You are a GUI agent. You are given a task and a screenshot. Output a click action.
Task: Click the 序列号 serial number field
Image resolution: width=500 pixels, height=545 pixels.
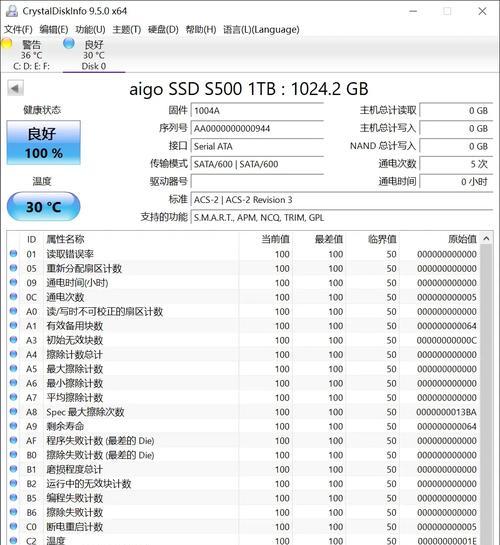click(x=257, y=128)
